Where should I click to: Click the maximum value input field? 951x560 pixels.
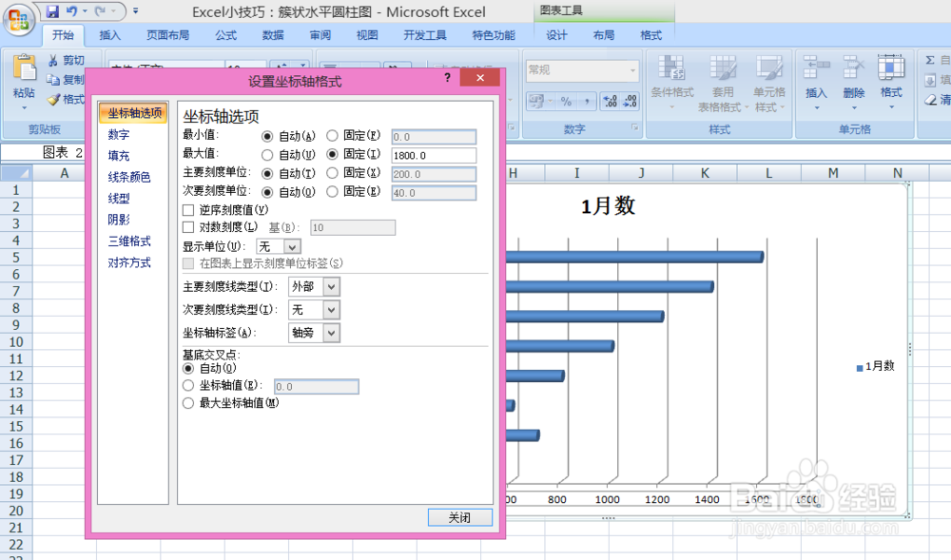click(434, 155)
